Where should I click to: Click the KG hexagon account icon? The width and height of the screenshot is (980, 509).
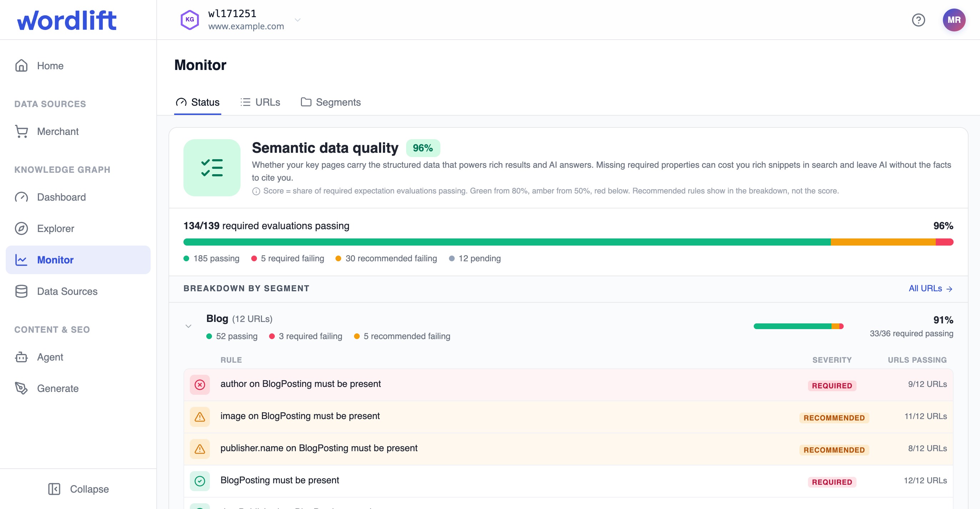[190, 20]
